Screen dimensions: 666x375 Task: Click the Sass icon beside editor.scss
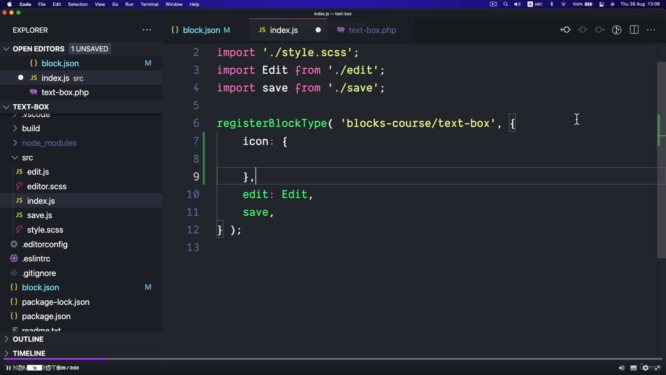coord(19,186)
